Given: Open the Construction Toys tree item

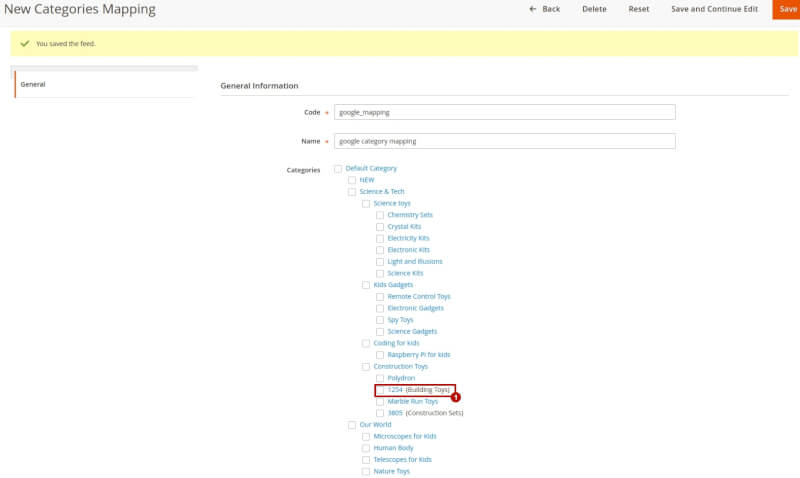Looking at the screenshot, I should coord(400,366).
